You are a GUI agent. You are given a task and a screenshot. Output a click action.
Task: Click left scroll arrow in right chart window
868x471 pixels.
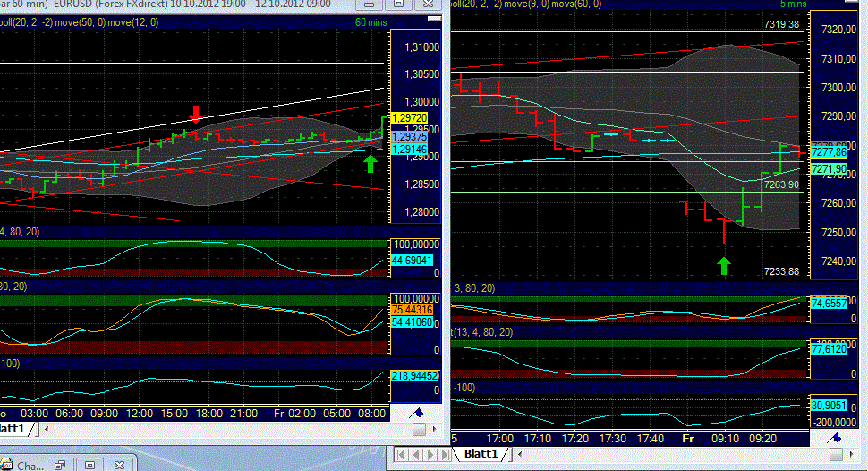[519, 454]
